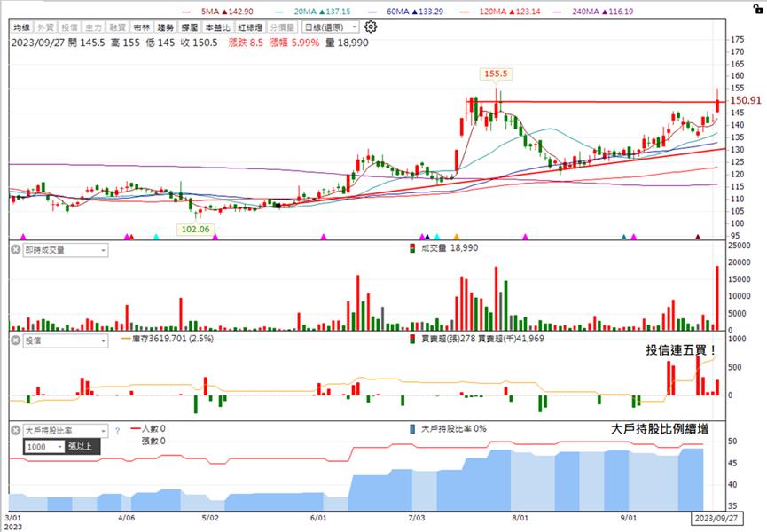
Task: Close the 大戶持股比率 panel
Action: (16, 431)
